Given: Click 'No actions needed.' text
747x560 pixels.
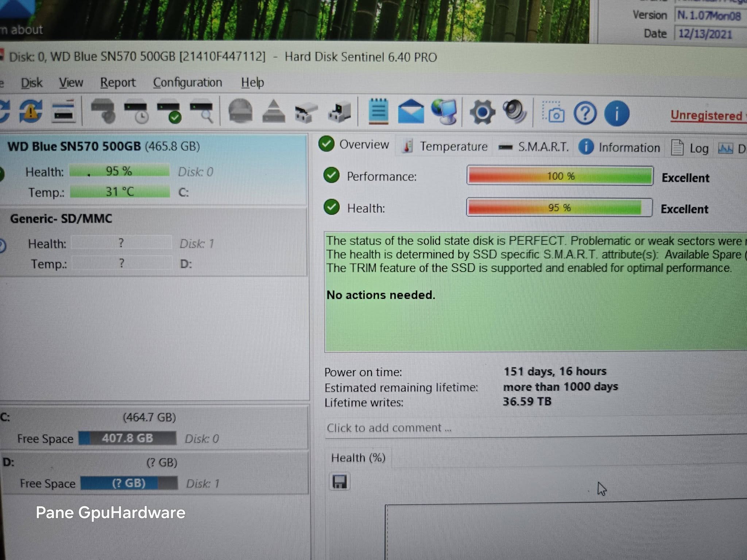Looking at the screenshot, I should click(381, 295).
